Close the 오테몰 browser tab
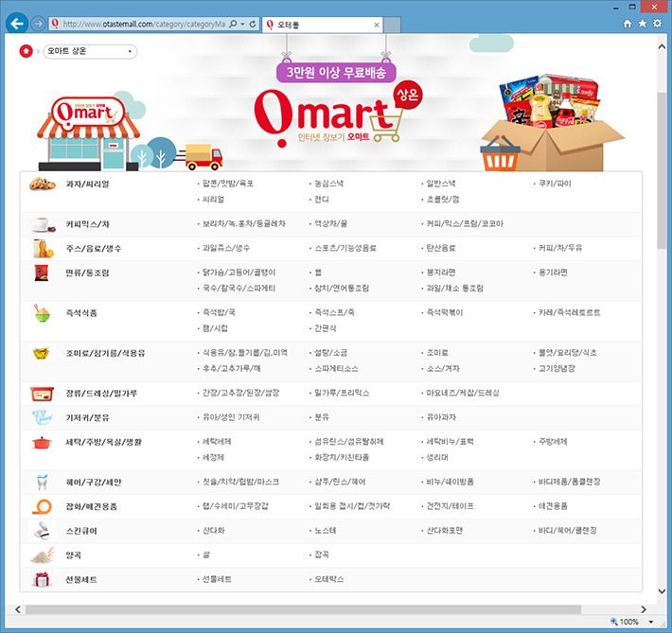 tap(377, 25)
